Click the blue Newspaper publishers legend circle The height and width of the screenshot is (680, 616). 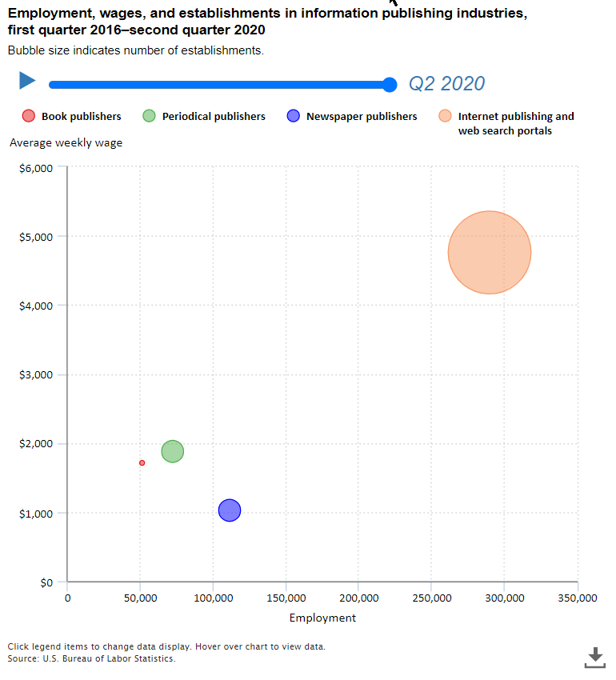click(293, 116)
